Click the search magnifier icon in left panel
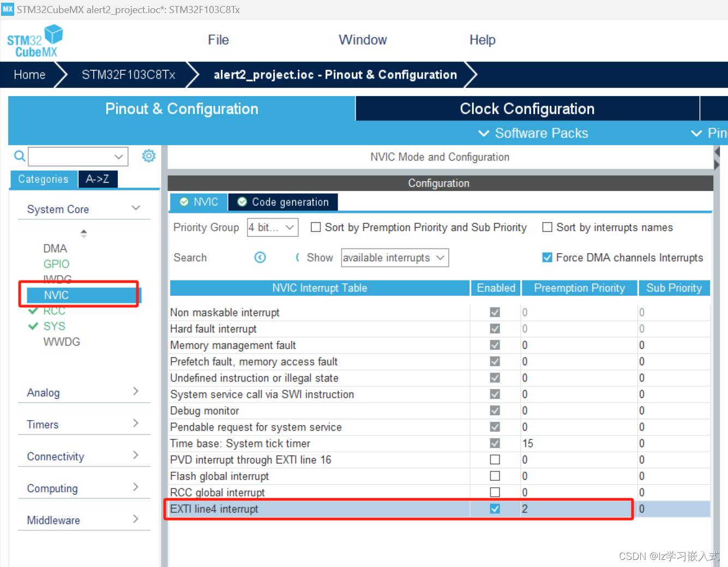728x567 pixels. [x=20, y=156]
